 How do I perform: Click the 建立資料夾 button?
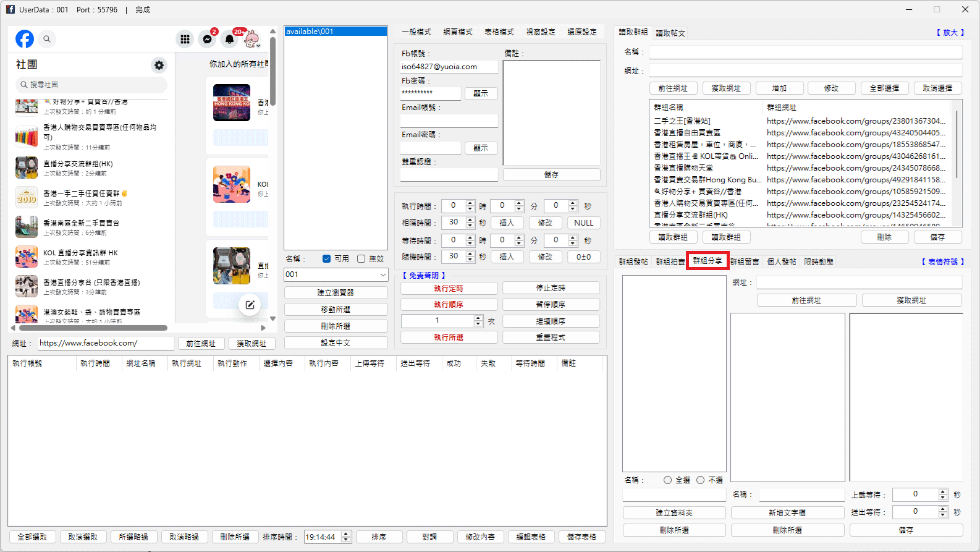pyautogui.click(x=674, y=512)
